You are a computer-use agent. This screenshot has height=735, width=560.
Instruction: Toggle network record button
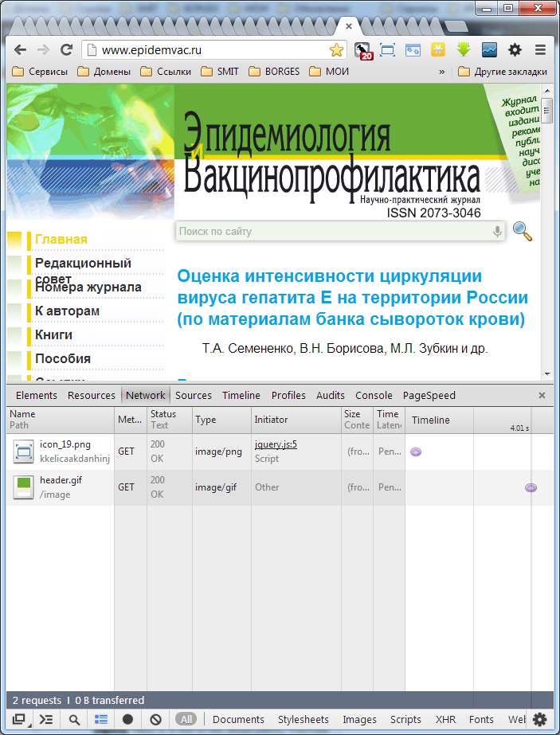tap(127, 719)
